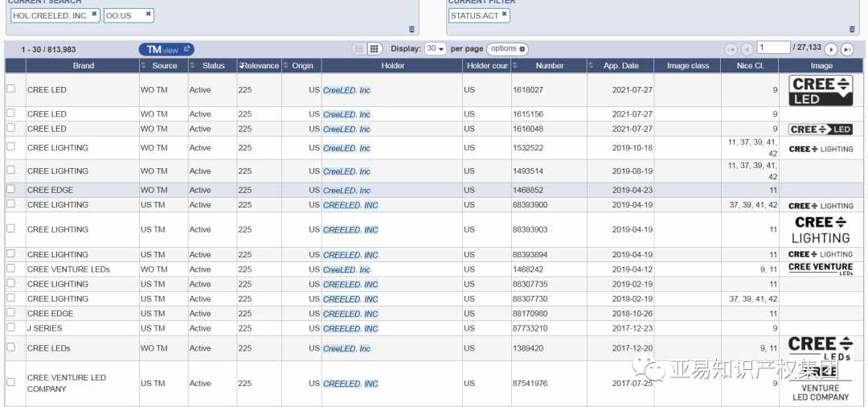The width and height of the screenshot is (868, 407).
Task: Sort by the App. Date column arrows
Action: (592, 66)
